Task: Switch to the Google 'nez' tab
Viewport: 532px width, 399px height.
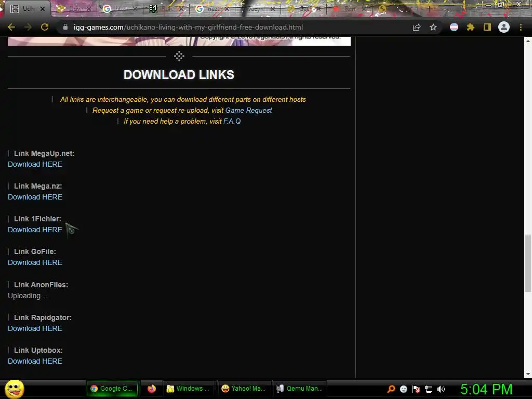Action: coord(212,9)
